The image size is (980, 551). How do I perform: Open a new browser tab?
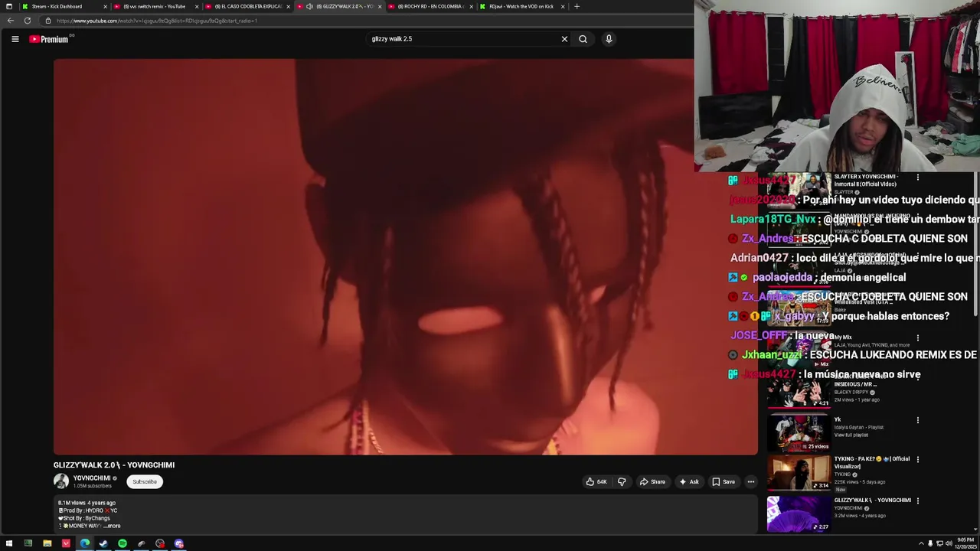577,6
